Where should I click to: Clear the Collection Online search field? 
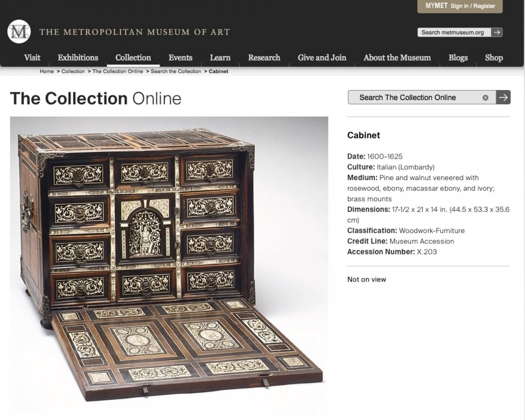click(485, 97)
